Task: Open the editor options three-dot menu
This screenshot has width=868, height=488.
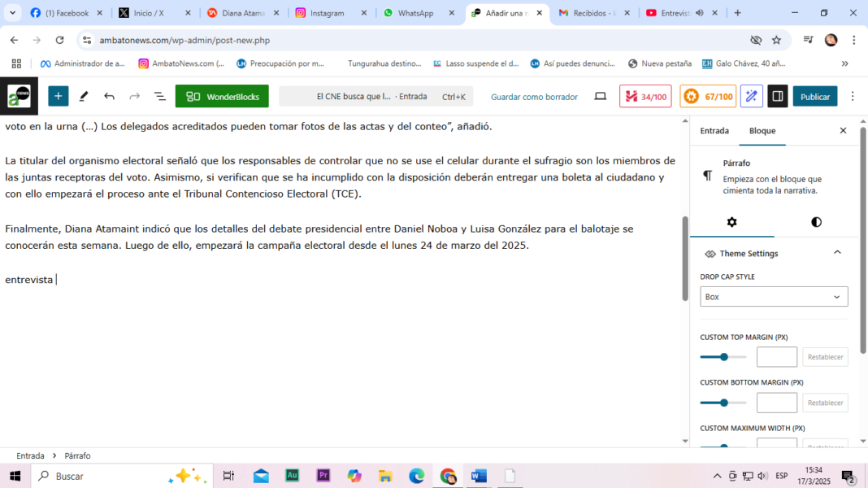Action: [x=853, y=96]
